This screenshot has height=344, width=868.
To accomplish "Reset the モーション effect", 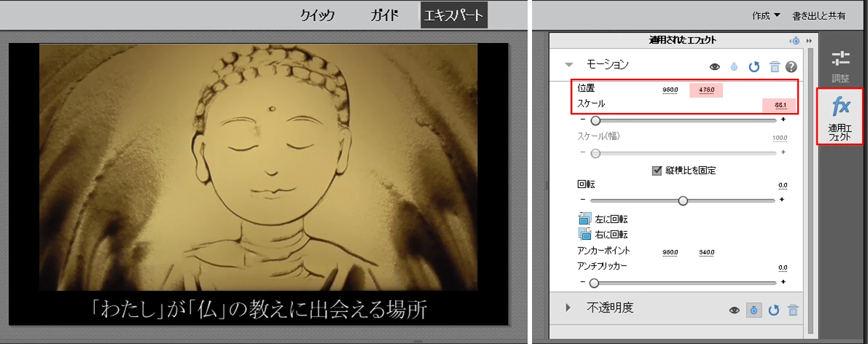I will pos(754,67).
